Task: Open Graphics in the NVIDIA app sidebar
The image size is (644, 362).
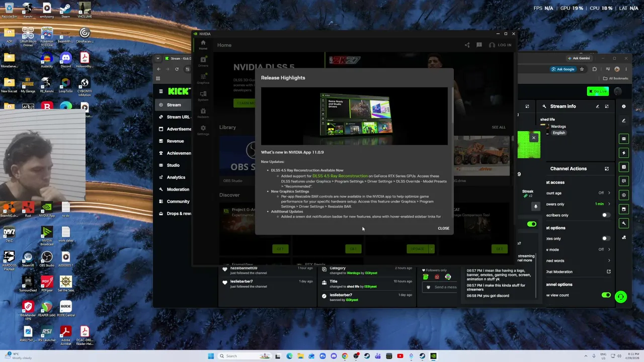Action: pyautogui.click(x=203, y=79)
